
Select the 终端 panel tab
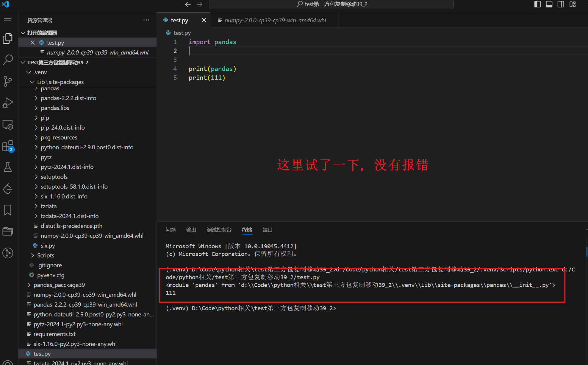[x=247, y=230]
